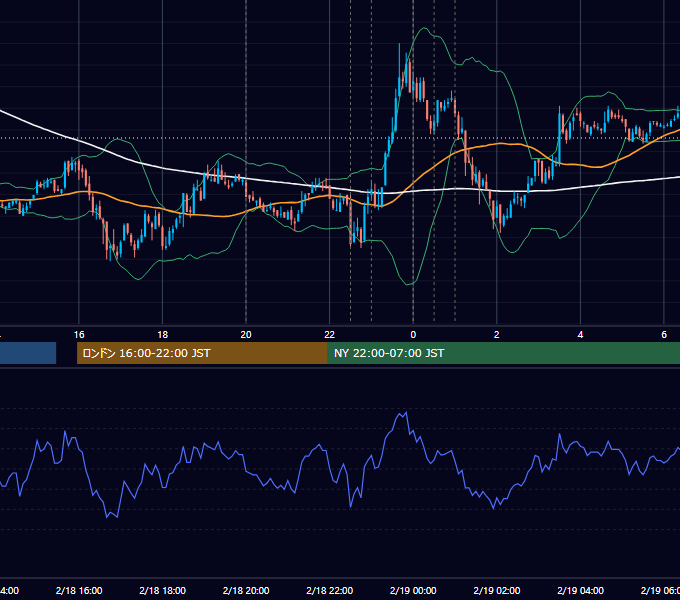Click the 4 hour axis label

[580, 335]
